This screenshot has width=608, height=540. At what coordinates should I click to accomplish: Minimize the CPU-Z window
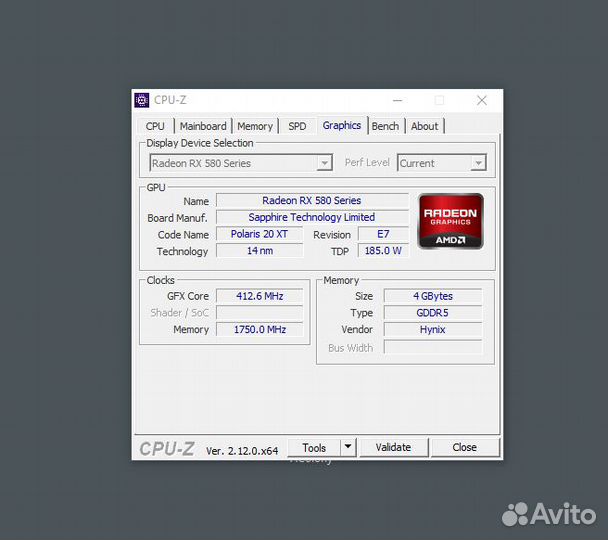(397, 100)
